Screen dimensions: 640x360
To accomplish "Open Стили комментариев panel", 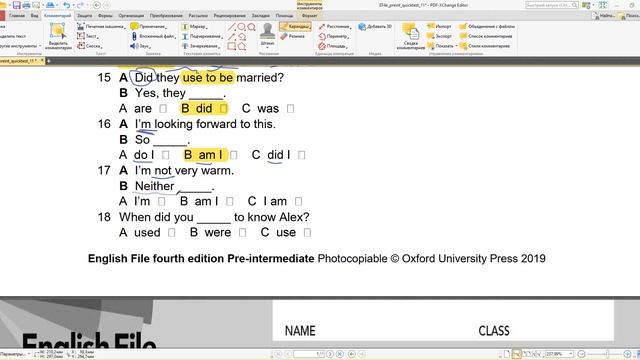I will [x=485, y=46].
